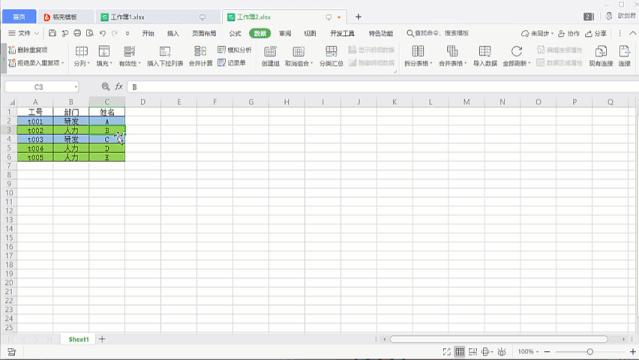This screenshot has width=639, height=360.
Task: Click the fx insert function icon
Action: pos(119,86)
